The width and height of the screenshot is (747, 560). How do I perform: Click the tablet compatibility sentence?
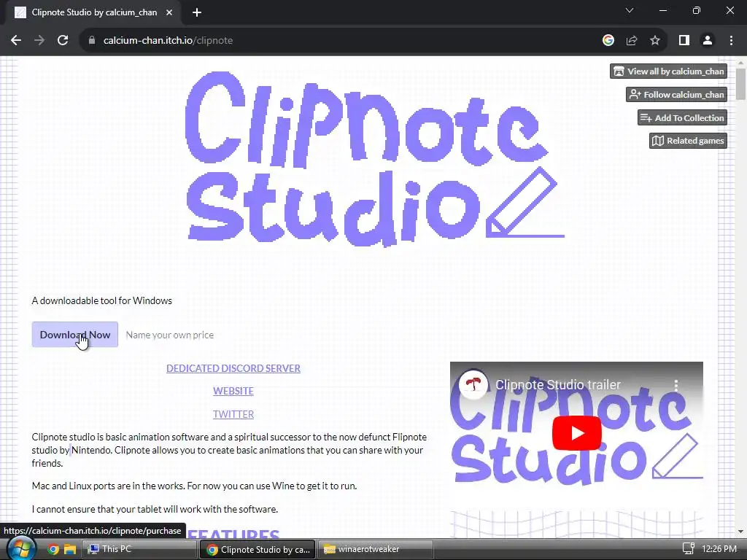point(155,509)
